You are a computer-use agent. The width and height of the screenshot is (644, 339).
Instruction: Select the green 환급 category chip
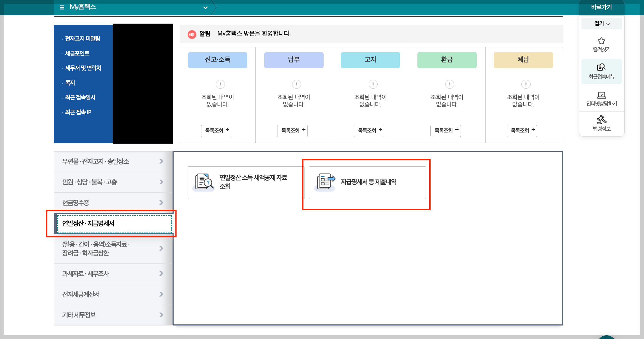coord(447,60)
